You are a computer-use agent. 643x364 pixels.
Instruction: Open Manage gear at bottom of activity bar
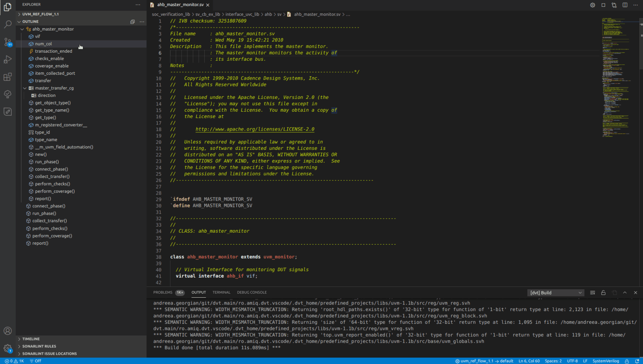click(x=8, y=348)
